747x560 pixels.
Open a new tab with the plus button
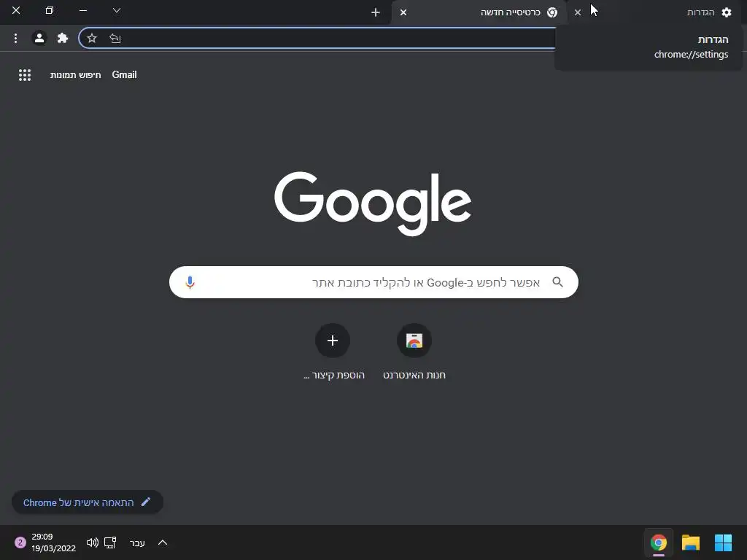pos(376,12)
